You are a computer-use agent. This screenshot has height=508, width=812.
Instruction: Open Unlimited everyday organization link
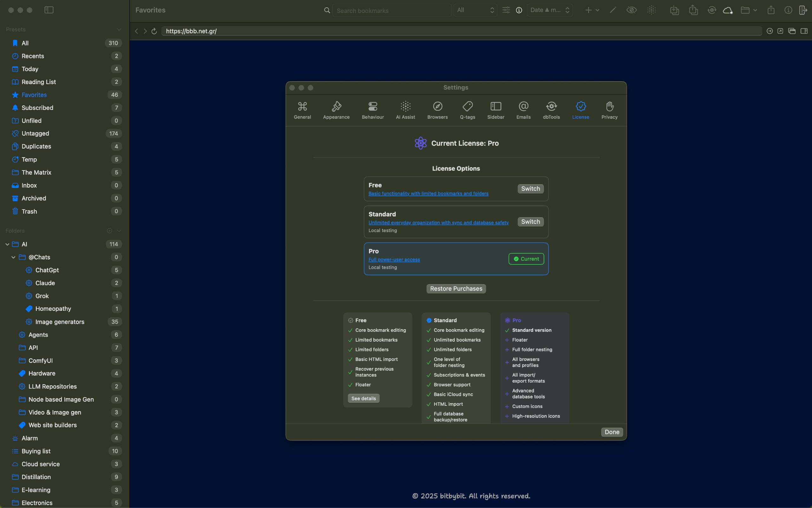pos(438,223)
